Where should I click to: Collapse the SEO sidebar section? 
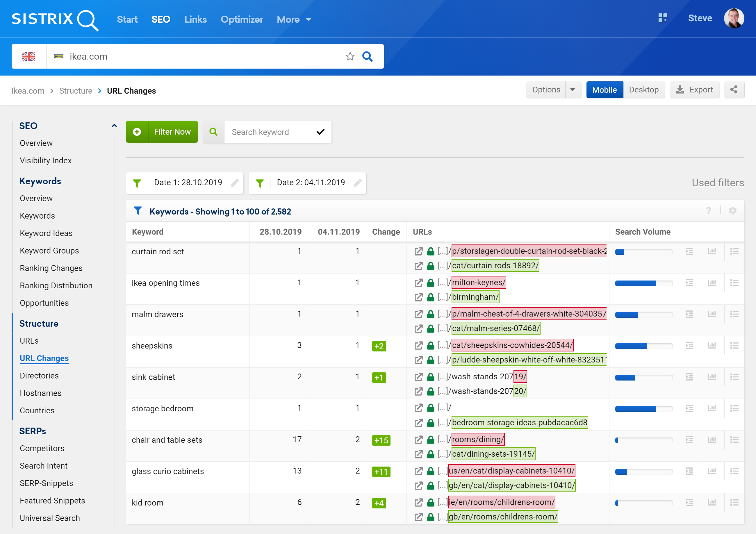coord(114,126)
